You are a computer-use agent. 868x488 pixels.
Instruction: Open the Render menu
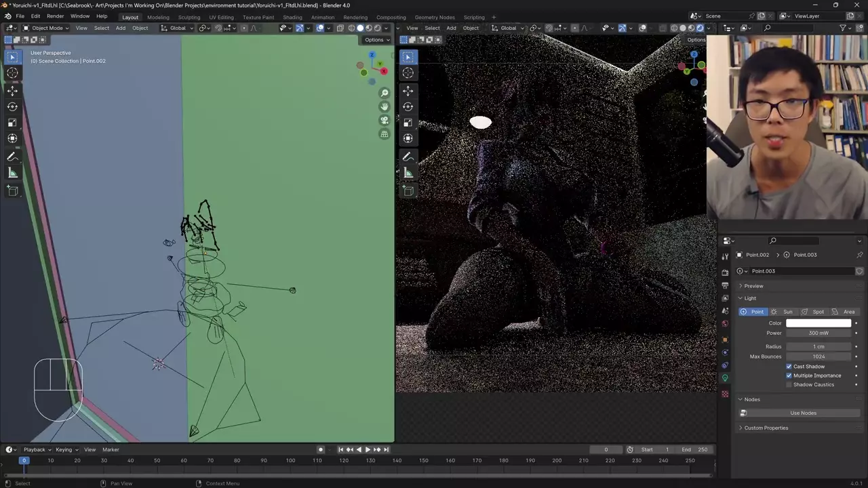(55, 16)
